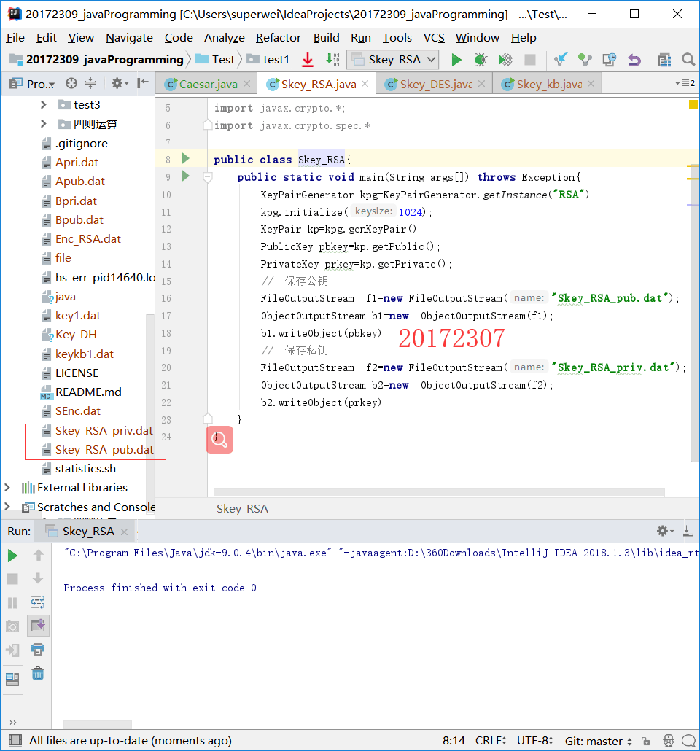Switch to Caesar.java tab
This screenshot has width=700, height=751.
pos(208,85)
